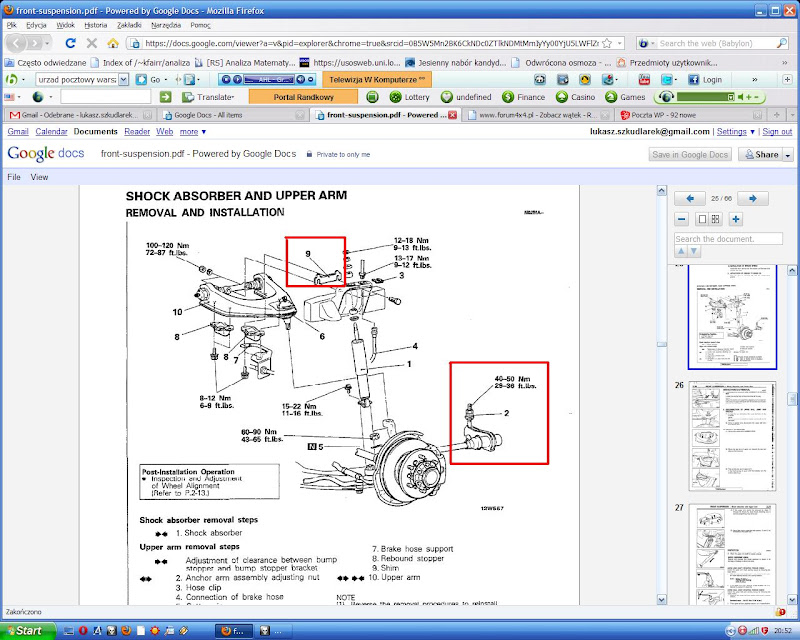Go to next page of the PDF
This screenshot has height=640, width=800.
click(753, 199)
